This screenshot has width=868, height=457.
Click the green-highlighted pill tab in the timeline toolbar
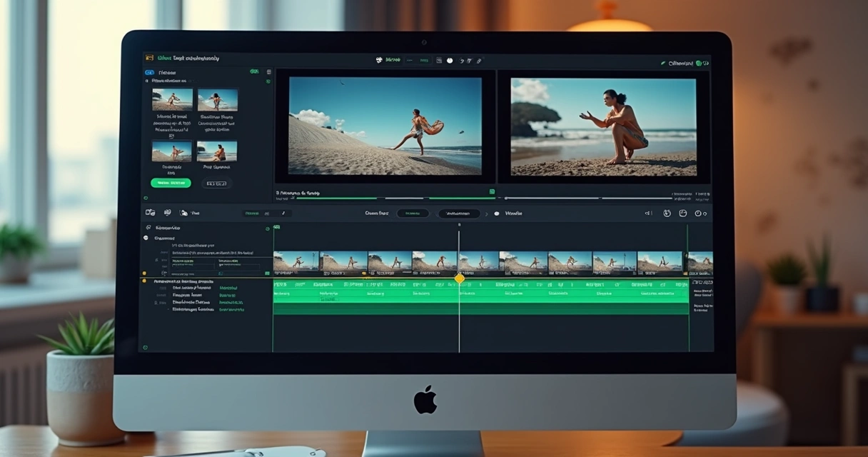(x=413, y=214)
